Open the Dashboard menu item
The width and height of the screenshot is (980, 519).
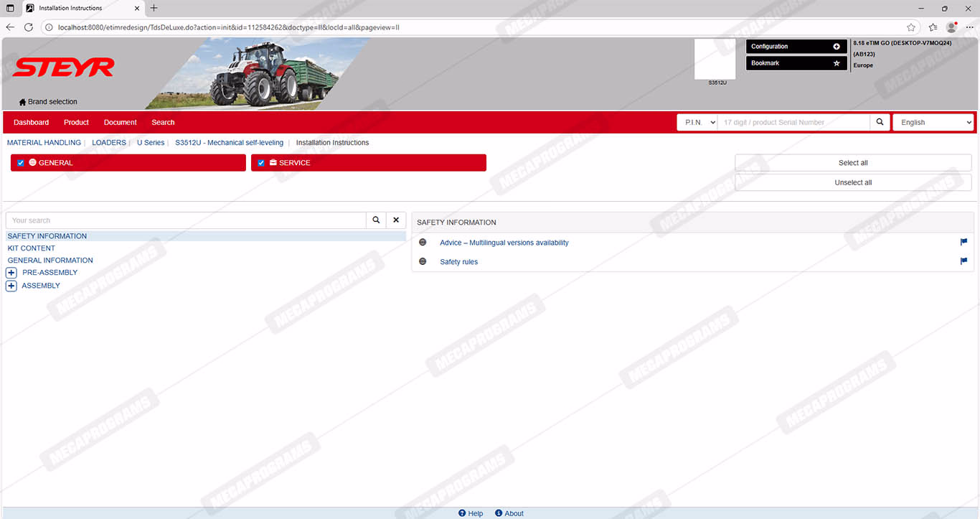[x=31, y=123]
